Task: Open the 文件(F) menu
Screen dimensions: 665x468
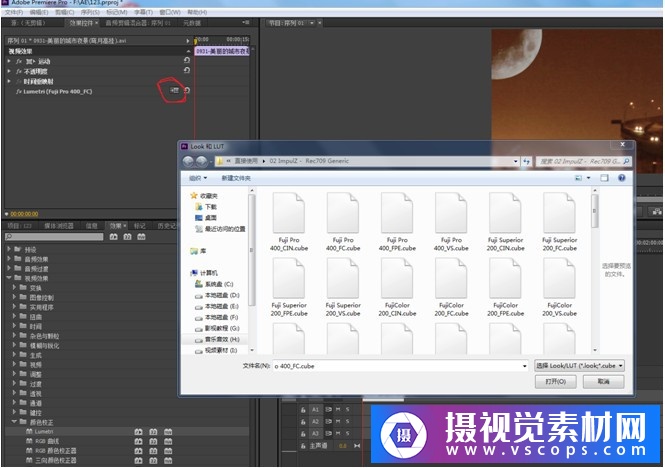Action: click(14, 12)
